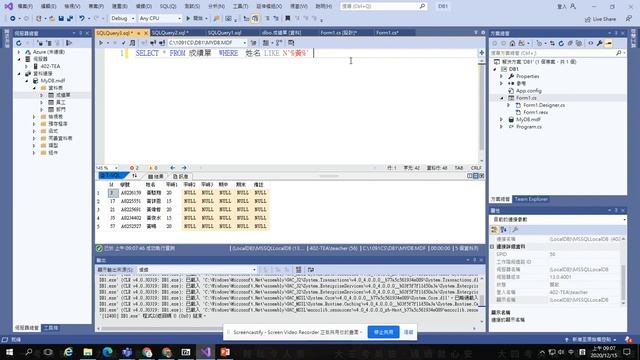Screen dimensions: 640x360
Task: Click the blue Screencastify stop sharing button
Action: [383, 332]
